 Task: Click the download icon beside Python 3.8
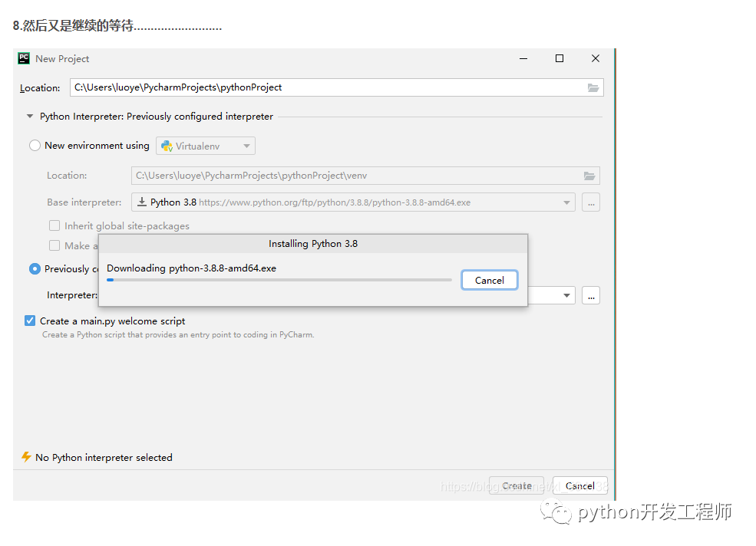click(142, 202)
